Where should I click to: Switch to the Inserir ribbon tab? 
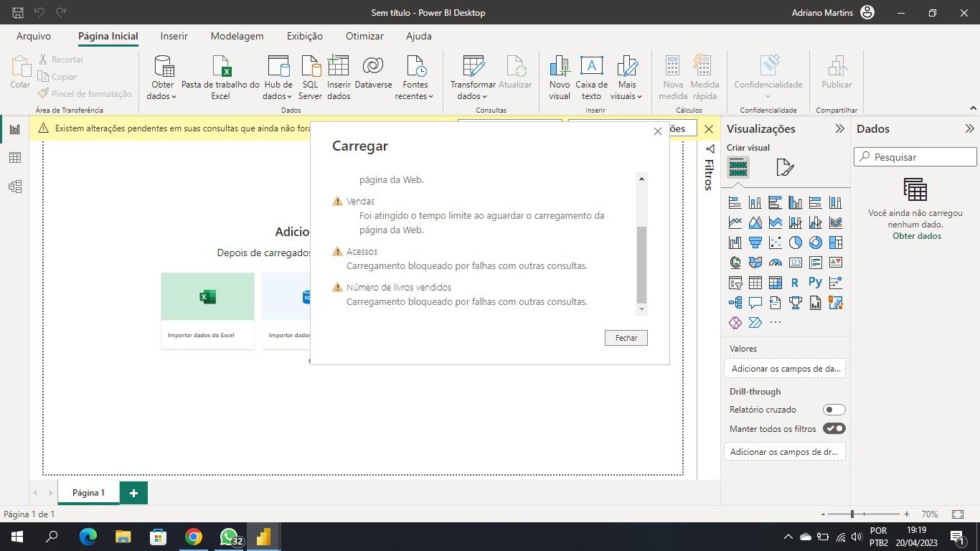coord(174,36)
